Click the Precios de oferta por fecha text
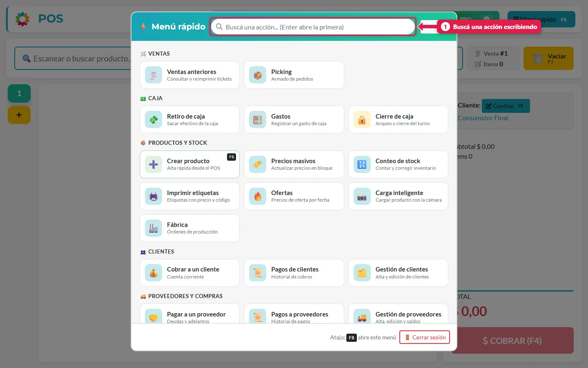 pos(300,200)
